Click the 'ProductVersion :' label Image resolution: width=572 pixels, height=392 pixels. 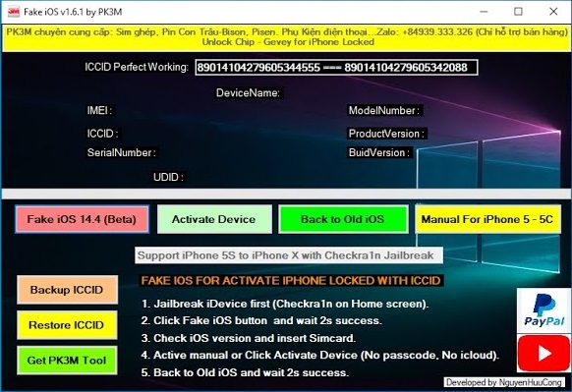386,134
